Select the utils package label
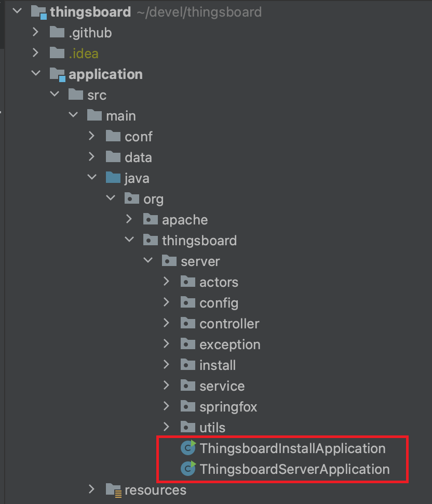Image resolution: width=432 pixels, height=504 pixels. tap(212, 428)
